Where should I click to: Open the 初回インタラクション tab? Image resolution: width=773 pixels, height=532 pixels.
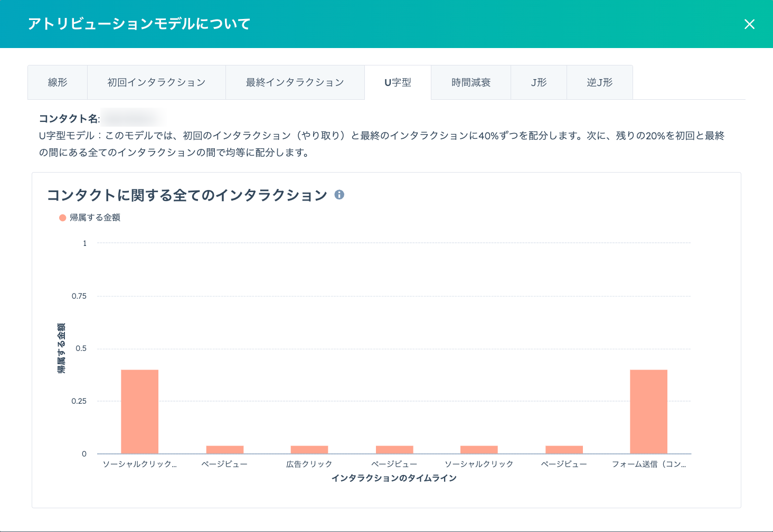pos(156,82)
